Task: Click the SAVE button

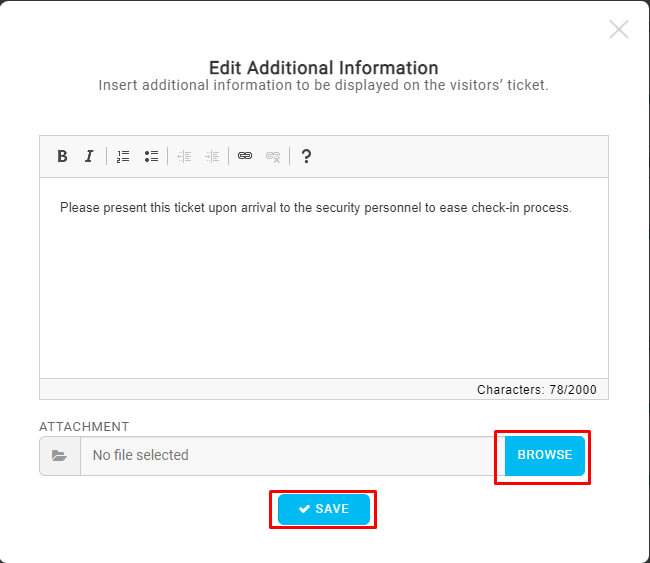Action: coord(324,509)
